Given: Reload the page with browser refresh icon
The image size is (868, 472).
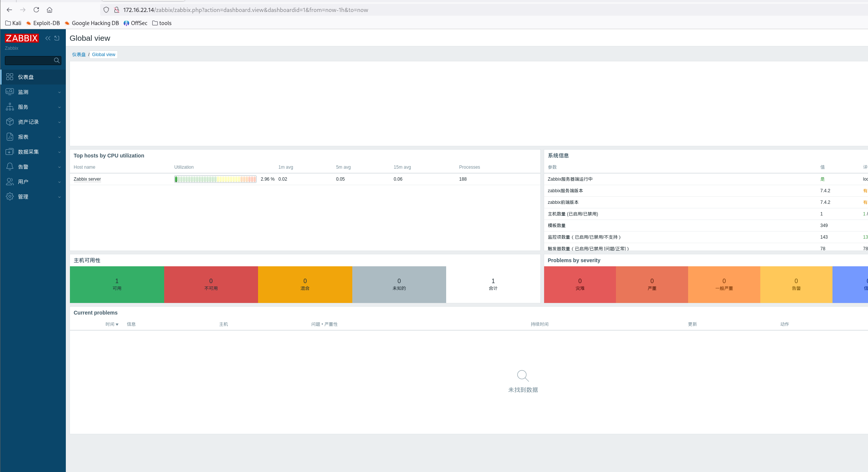Looking at the screenshot, I should tap(36, 10).
